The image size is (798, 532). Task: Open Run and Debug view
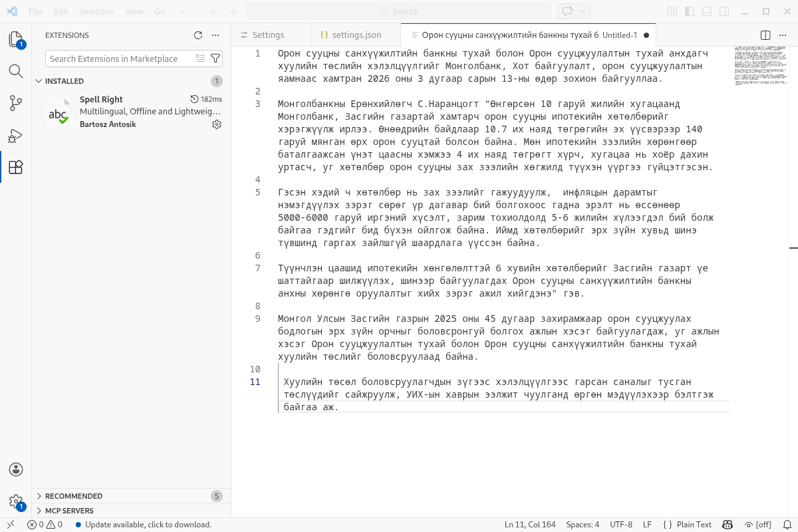[x=16, y=136]
